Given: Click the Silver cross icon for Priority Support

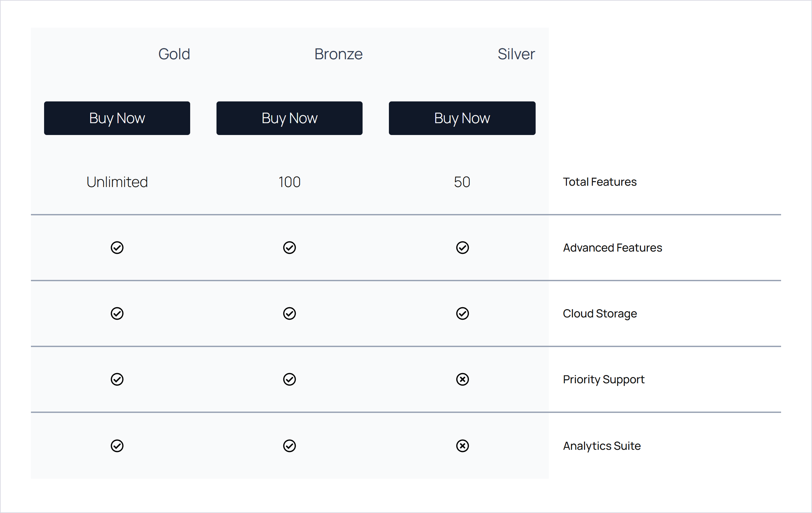Looking at the screenshot, I should click(x=462, y=379).
